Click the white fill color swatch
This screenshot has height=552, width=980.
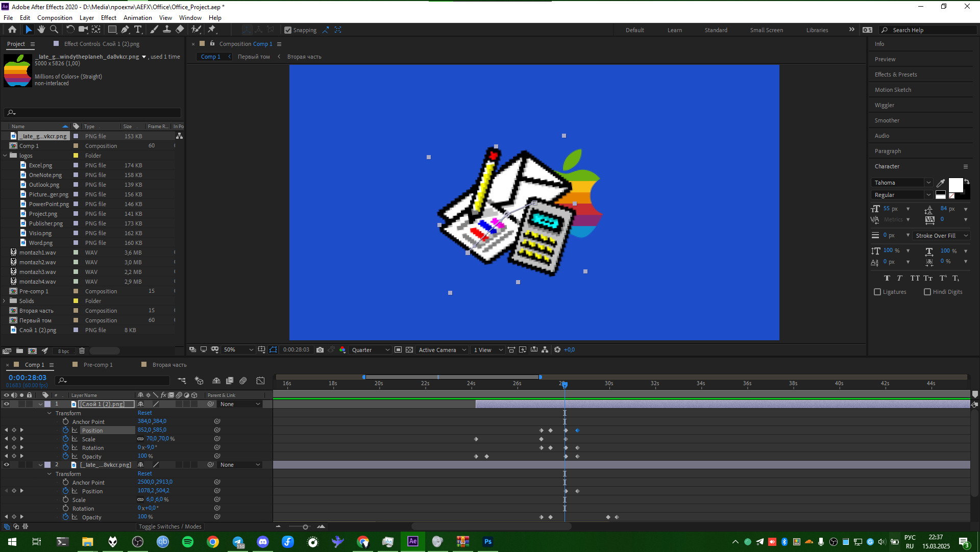pos(955,184)
